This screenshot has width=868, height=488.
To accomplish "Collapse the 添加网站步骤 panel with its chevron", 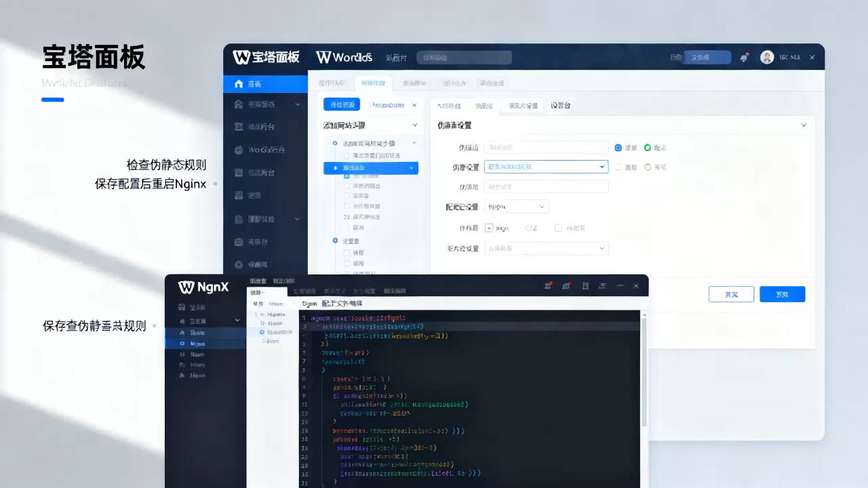I will (415, 125).
